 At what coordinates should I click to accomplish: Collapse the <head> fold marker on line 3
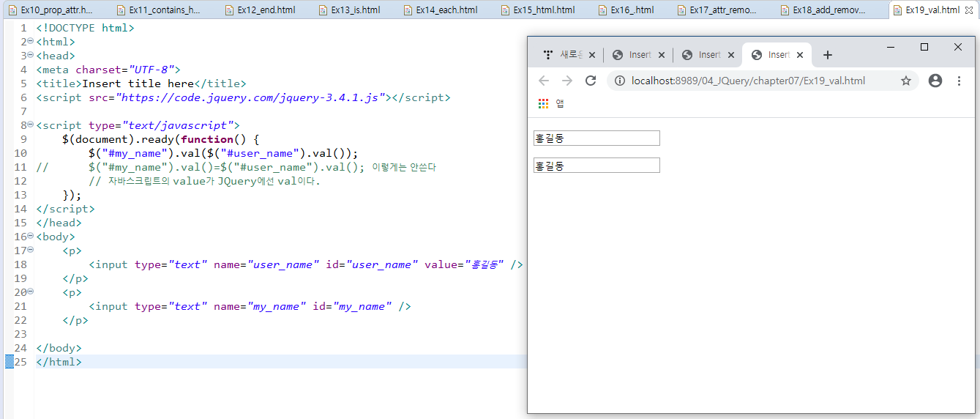tap(30, 55)
